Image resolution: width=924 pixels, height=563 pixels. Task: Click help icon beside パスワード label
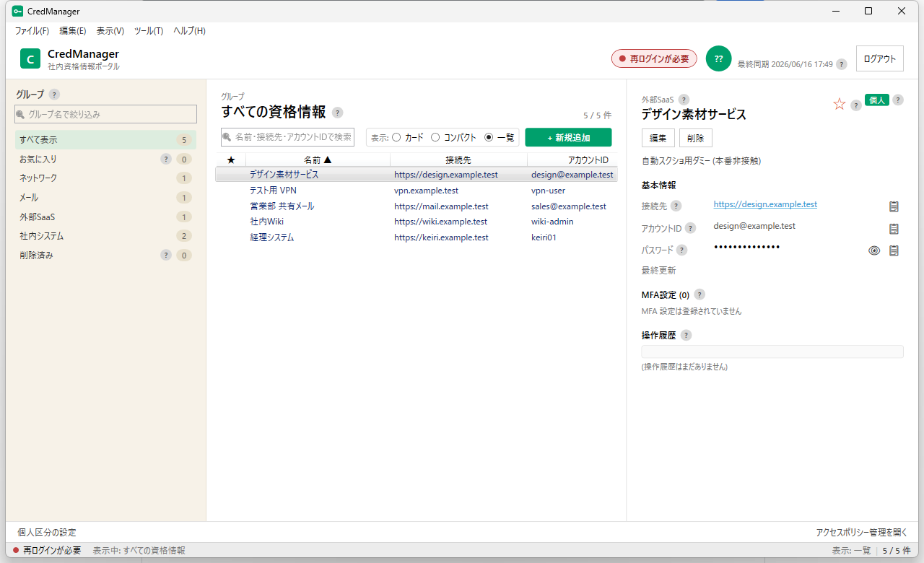(x=681, y=250)
